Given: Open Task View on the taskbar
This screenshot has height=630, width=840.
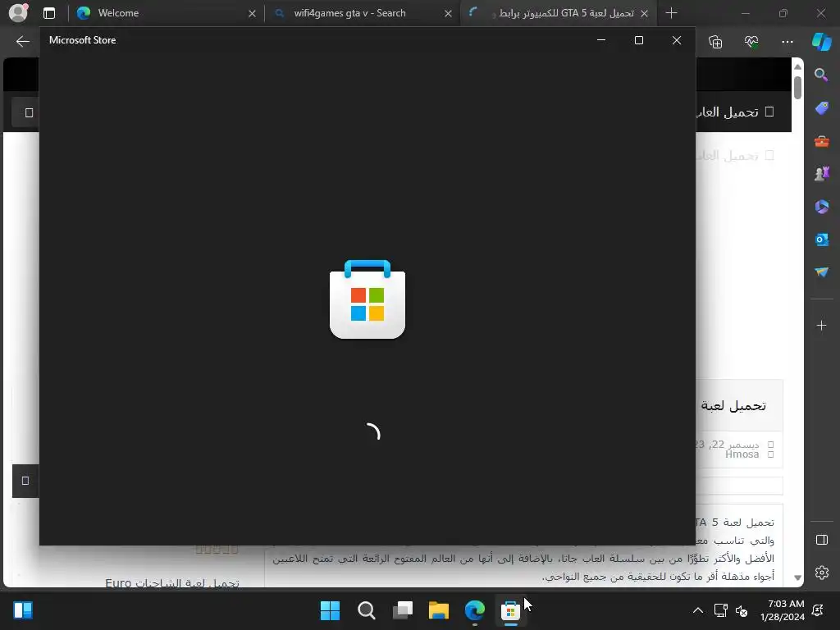Looking at the screenshot, I should click(x=402, y=610).
